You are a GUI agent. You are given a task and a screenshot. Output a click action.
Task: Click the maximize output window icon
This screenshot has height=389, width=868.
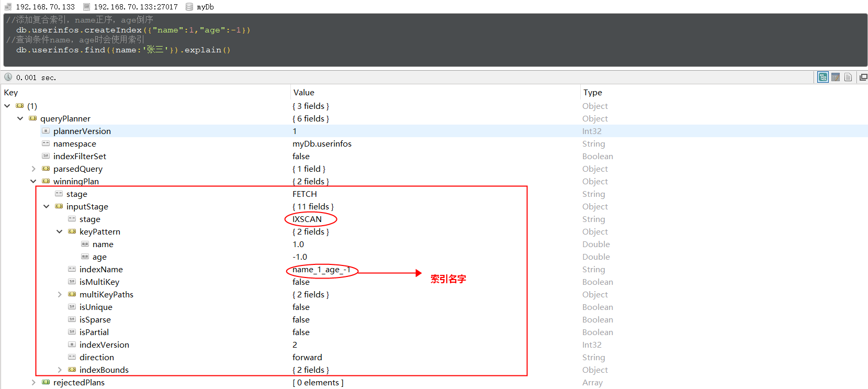tap(863, 77)
